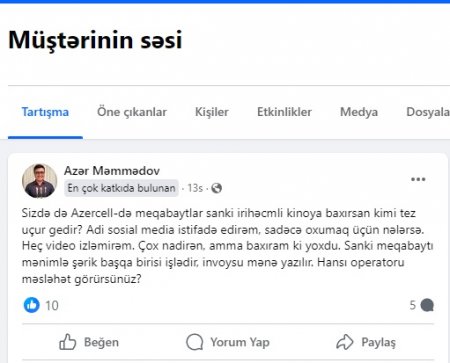The height and width of the screenshot is (363, 450).
Task: Open the Dosyalar tab
Action: (428, 112)
